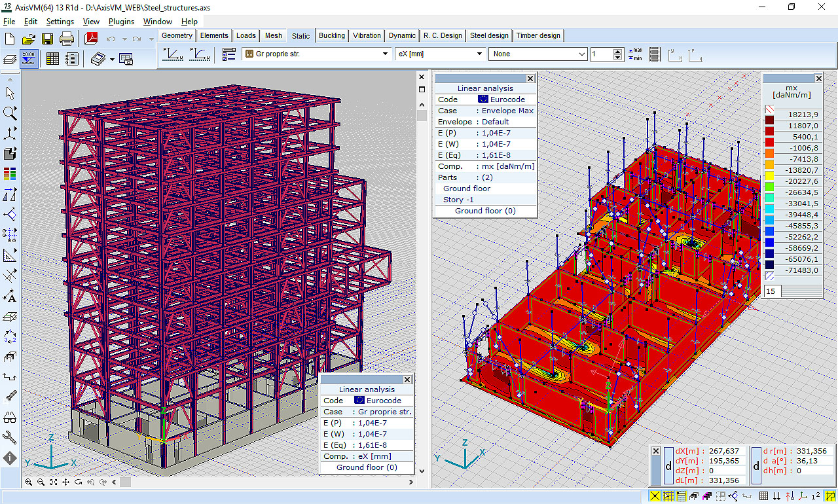Click the wrench settings icon in left toolbar
The width and height of the screenshot is (838, 504).
tap(9, 437)
